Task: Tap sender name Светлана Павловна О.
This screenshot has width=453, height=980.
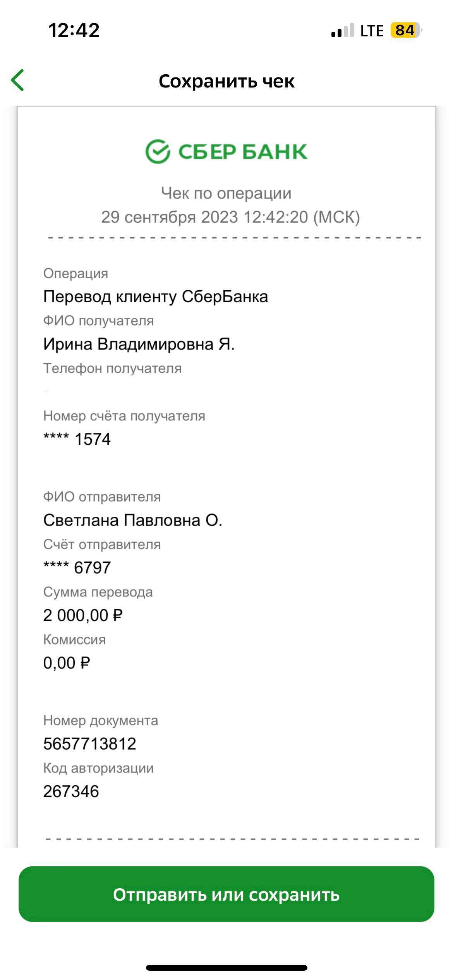Action: (x=133, y=520)
